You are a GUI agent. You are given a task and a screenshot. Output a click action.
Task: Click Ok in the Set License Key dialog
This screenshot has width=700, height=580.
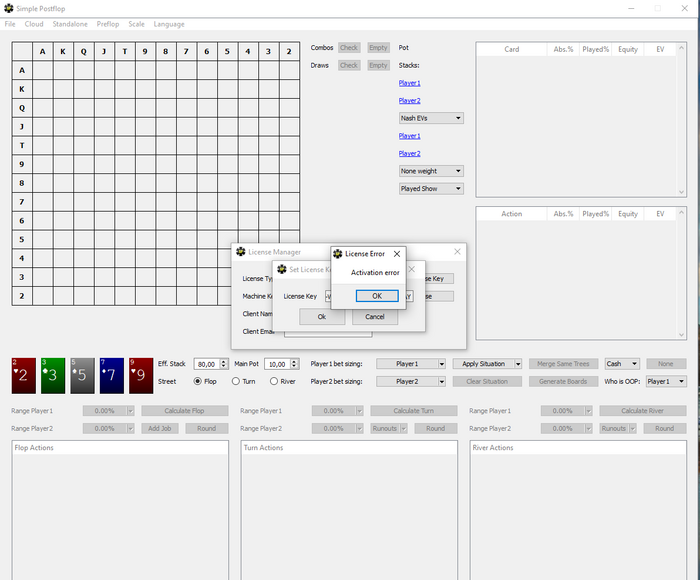[322, 317]
